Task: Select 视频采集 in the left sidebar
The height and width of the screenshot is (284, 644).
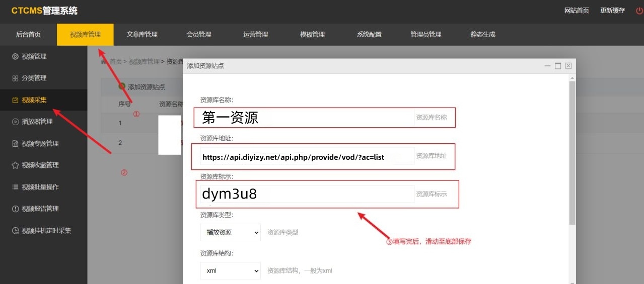Action: [x=34, y=100]
